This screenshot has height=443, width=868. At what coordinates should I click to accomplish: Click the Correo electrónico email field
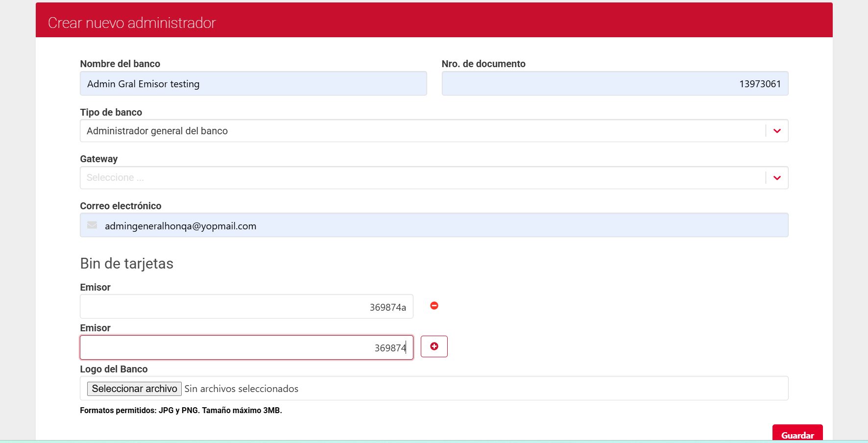[x=441, y=226]
